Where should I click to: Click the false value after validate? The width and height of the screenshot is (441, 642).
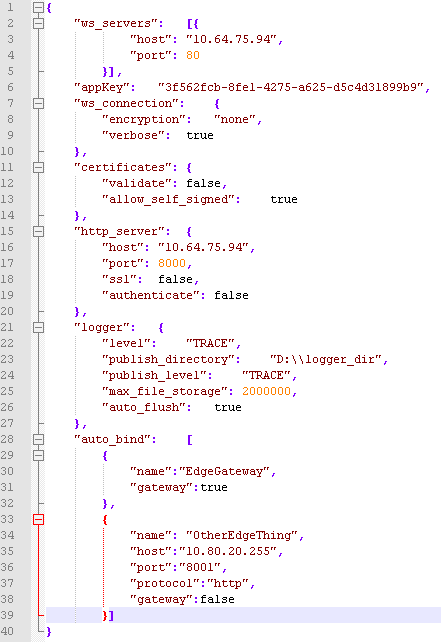[204, 183]
